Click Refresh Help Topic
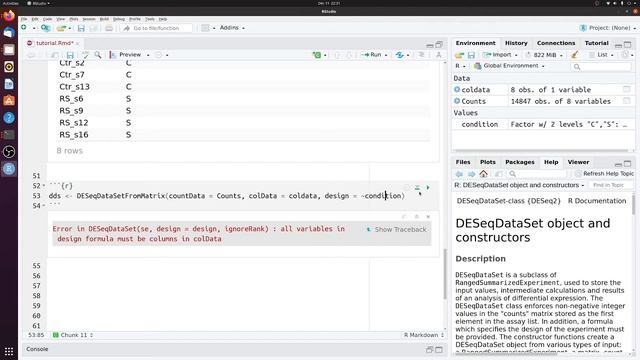640x360 pixels. click(604, 174)
